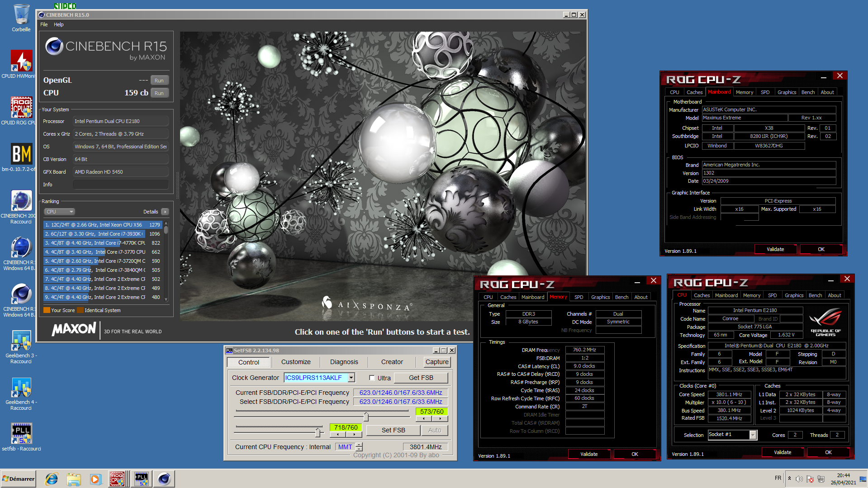Open SPD tab in Mainboard CPU-Z window
The height and width of the screenshot is (488, 868).
point(765,92)
